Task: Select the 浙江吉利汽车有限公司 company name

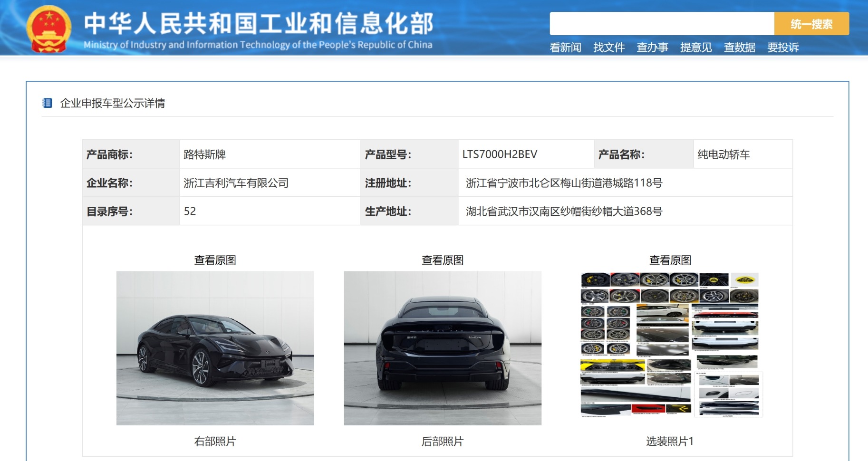Action: coord(236,182)
